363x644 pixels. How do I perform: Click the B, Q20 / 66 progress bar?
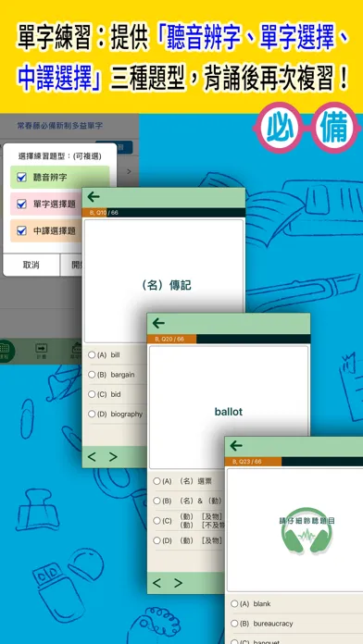point(229,339)
